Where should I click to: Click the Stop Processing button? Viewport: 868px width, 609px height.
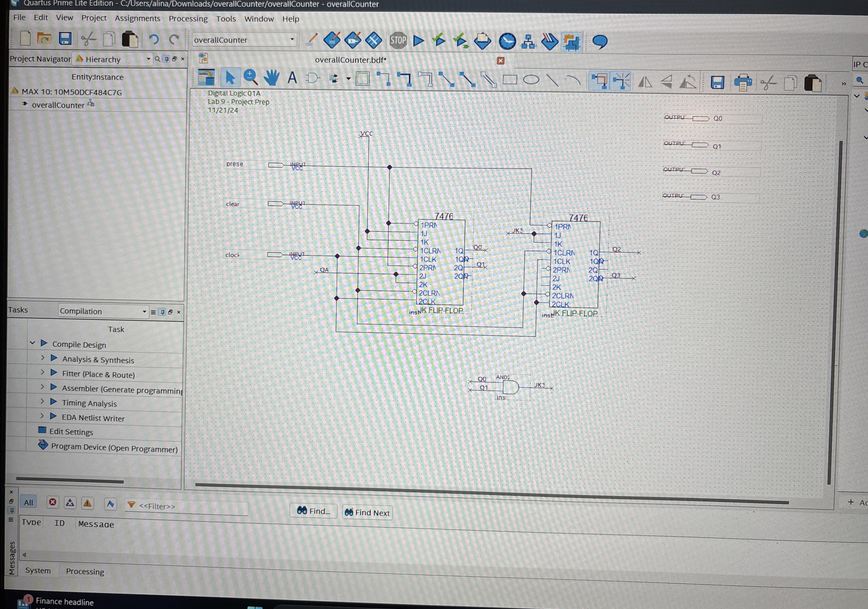pos(398,41)
